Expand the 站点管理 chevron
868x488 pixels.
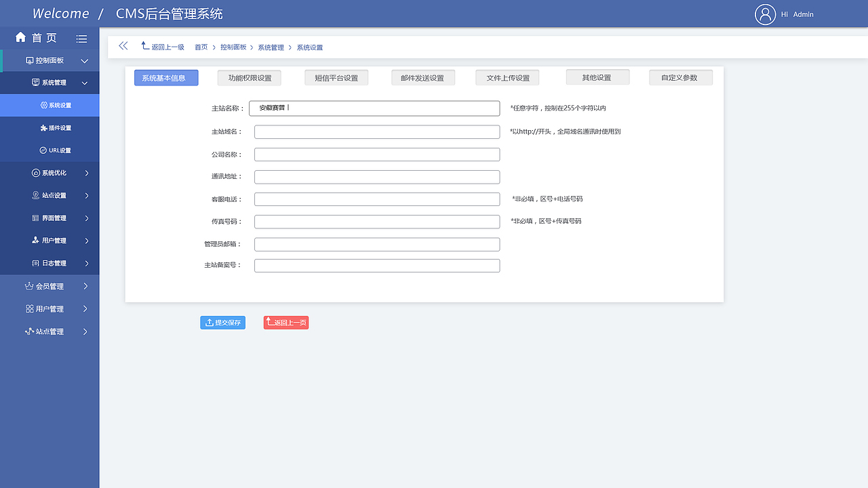[85, 331]
